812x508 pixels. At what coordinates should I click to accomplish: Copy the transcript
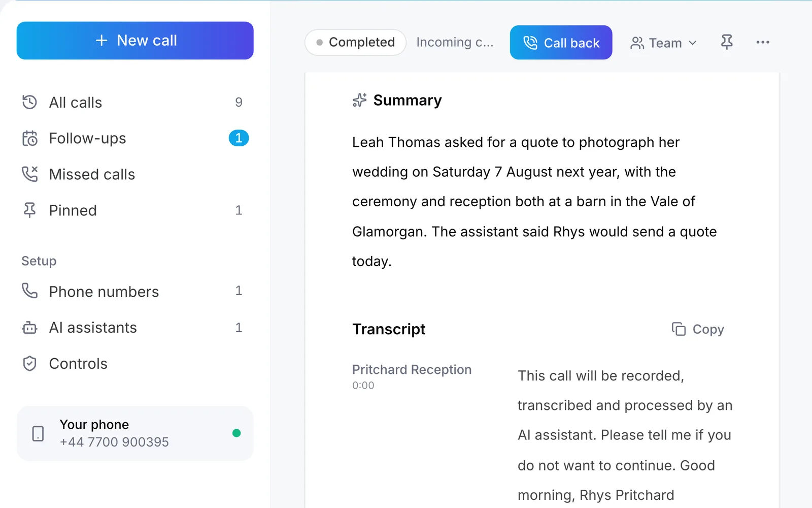click(698, 329)
